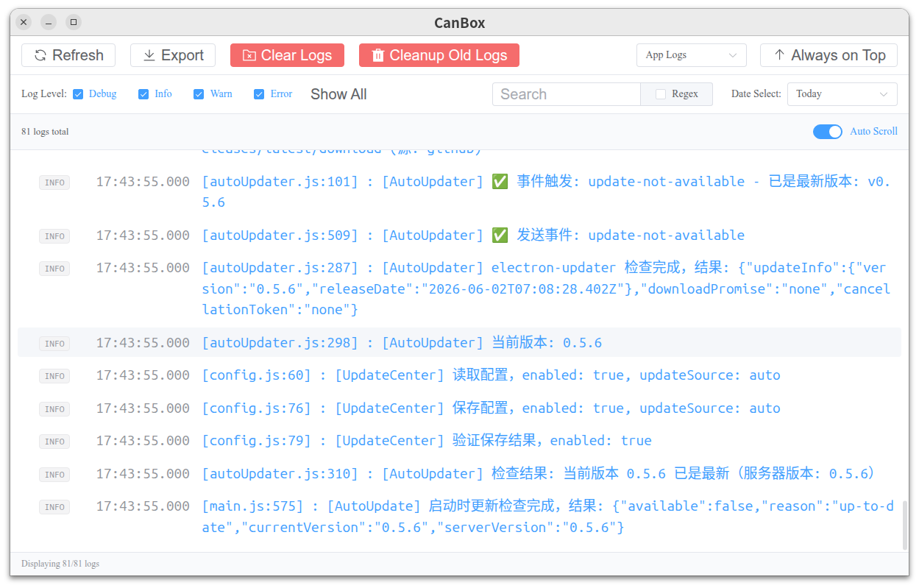Click the 'Displaying 81/81 logs' status text
919x588 pixels.
[x=60, y=564]
